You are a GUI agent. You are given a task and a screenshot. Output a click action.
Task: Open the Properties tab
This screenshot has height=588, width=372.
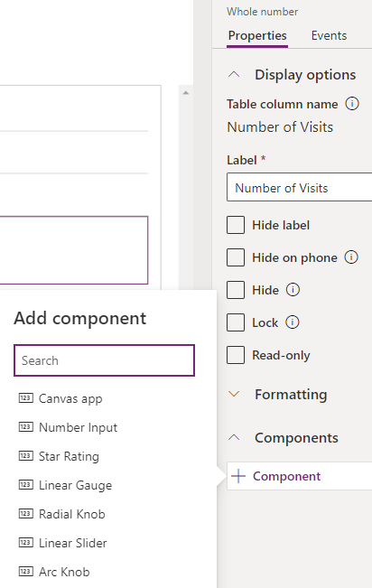(257, 35)
